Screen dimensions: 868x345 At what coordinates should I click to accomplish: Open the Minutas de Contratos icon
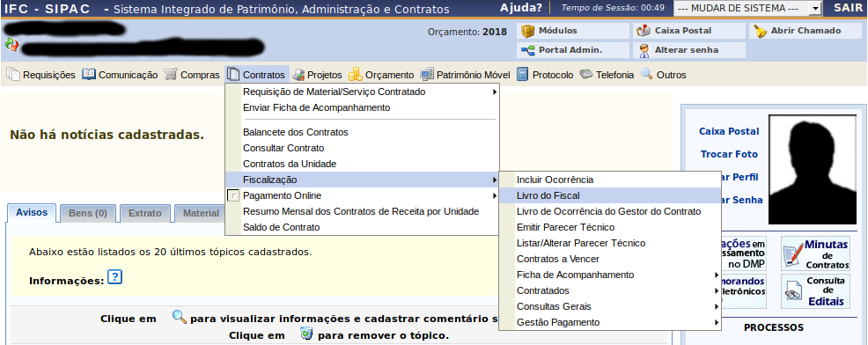(794, 254)
